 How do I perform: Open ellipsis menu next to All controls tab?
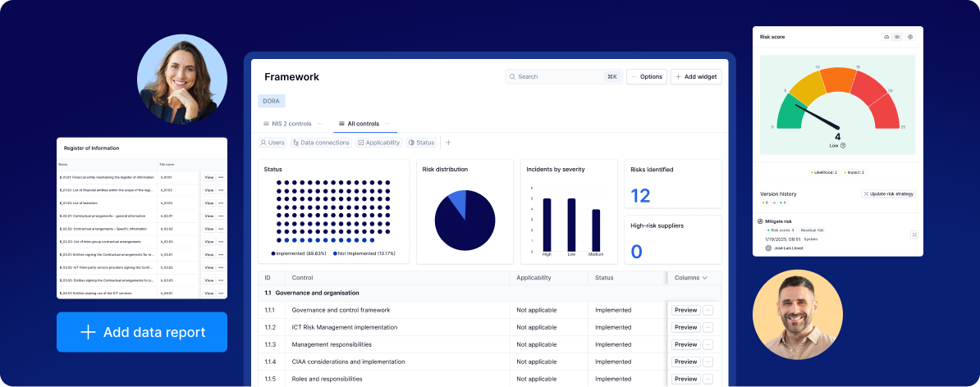tap(388, 124)
